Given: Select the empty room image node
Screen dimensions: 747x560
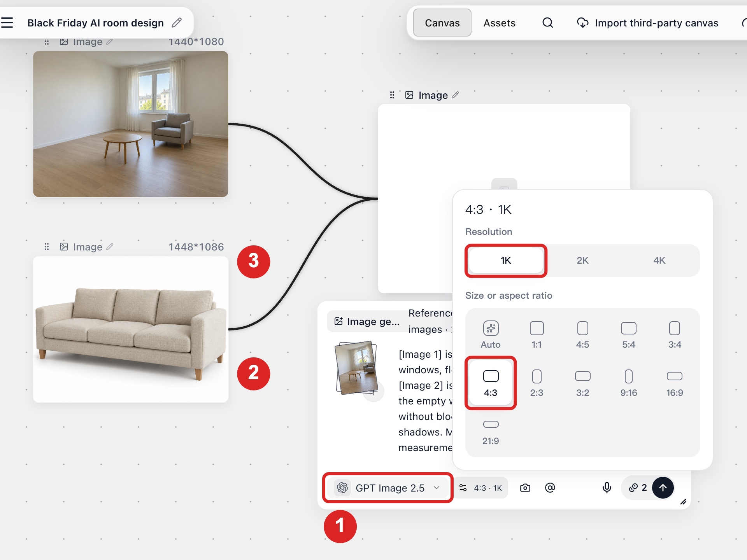Looking at the screenshot, I should 131,124.
